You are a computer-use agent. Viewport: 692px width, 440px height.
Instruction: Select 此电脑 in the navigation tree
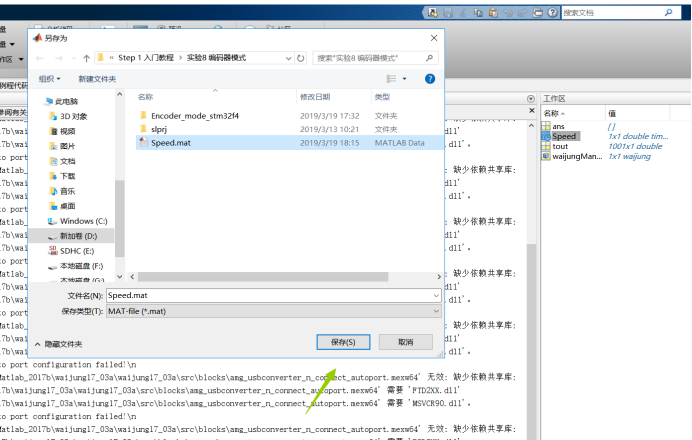(x=61, y=102)
